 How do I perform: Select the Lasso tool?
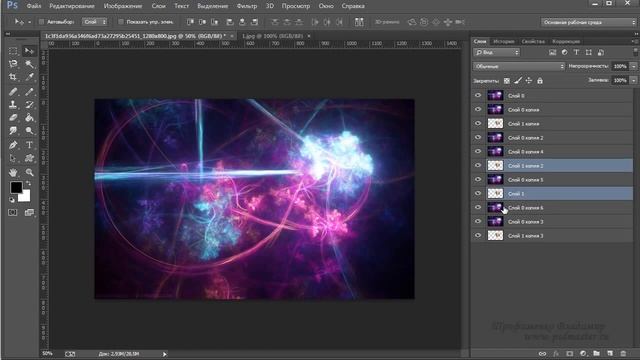tap(13, 64)
